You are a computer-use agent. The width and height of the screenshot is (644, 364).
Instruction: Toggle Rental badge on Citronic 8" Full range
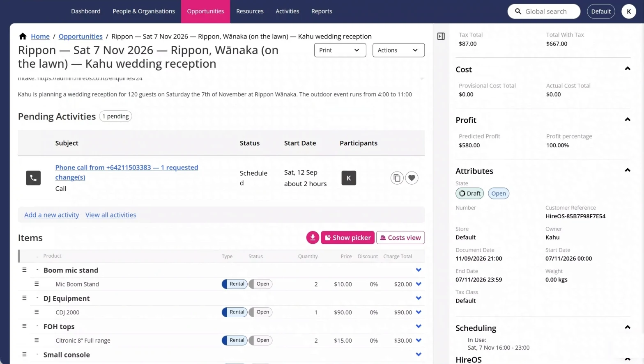point(235,340)
